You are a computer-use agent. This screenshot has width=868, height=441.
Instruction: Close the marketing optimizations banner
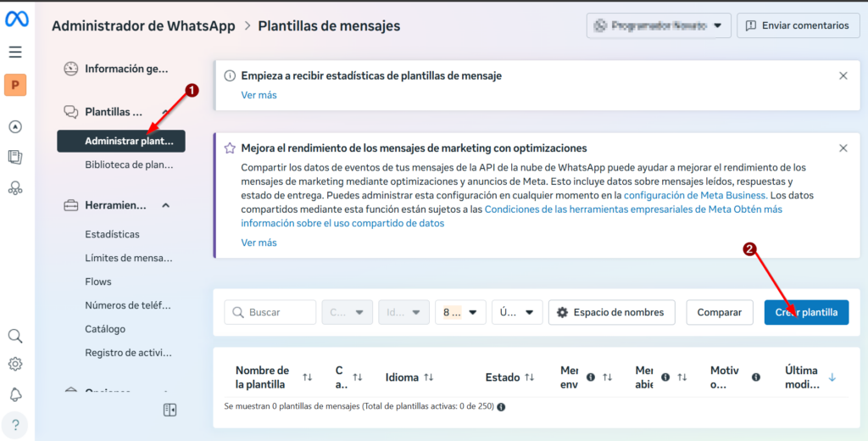(843, 148)
